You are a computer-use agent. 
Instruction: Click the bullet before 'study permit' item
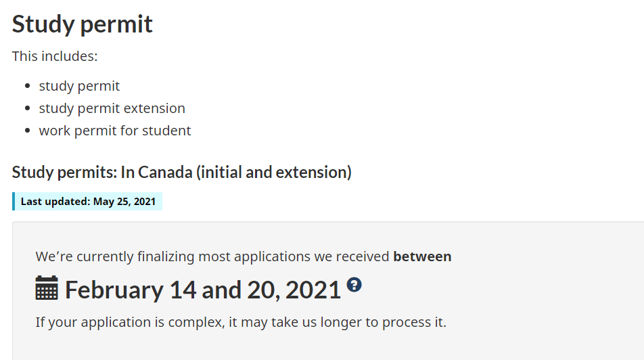coord(28,87)
